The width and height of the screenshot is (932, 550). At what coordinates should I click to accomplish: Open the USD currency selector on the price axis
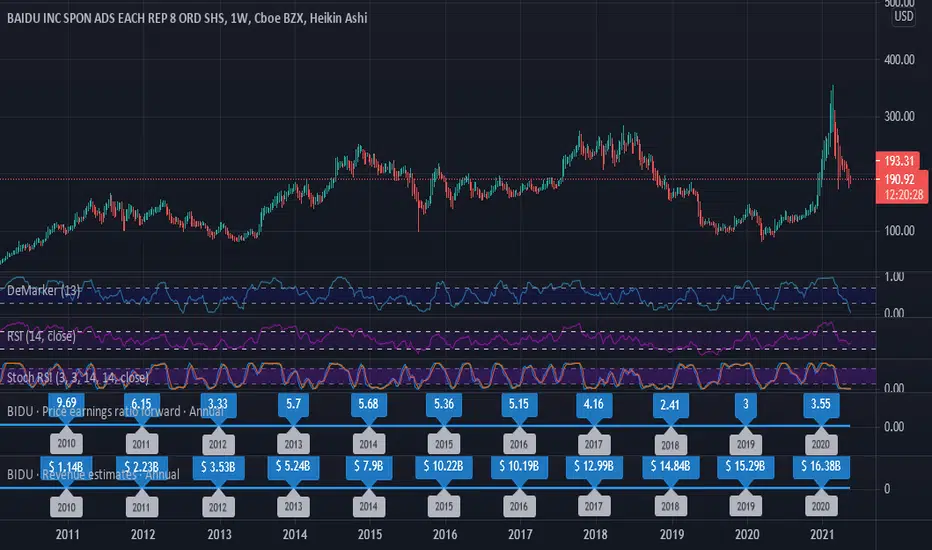click(903, 16)
